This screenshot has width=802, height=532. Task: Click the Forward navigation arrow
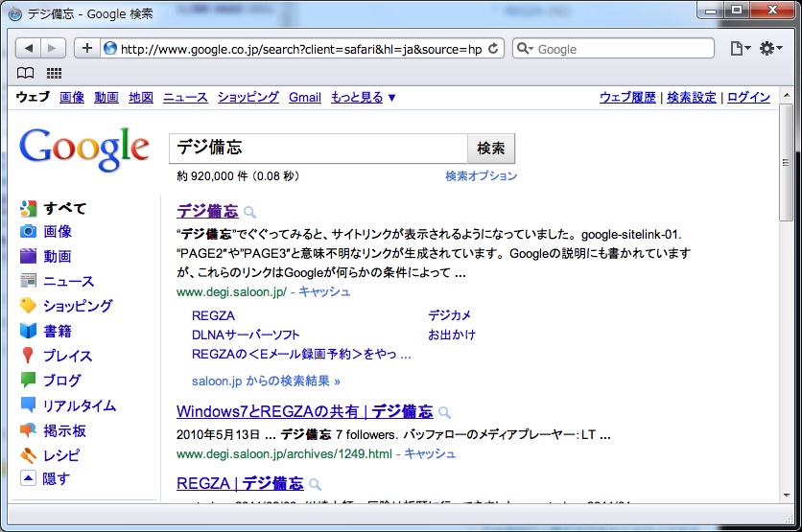tap(53, 49)
